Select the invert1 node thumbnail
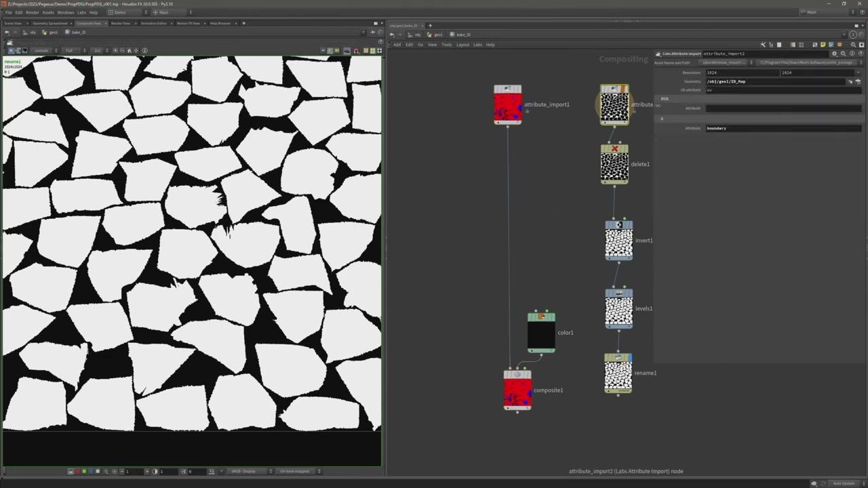Image resolution: width=868 pixels, height=488 pixels. (618, 243)
